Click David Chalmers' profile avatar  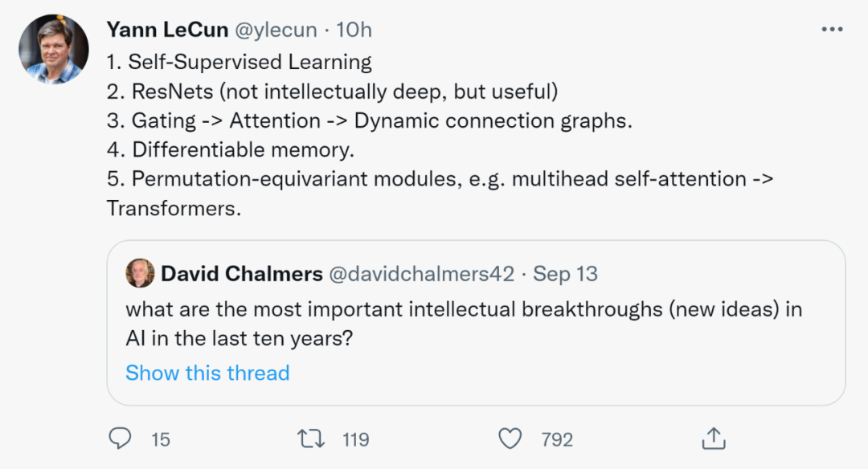point(141,274)
